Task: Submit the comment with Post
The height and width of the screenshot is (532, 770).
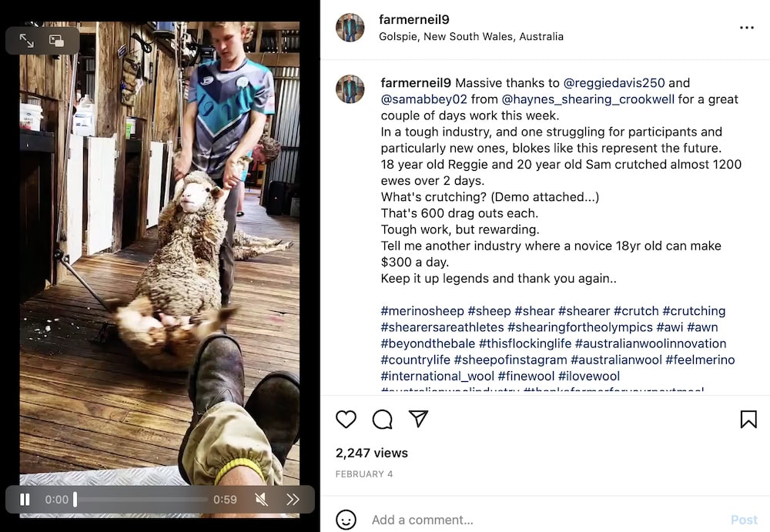Action: click(x=744, y=520)
